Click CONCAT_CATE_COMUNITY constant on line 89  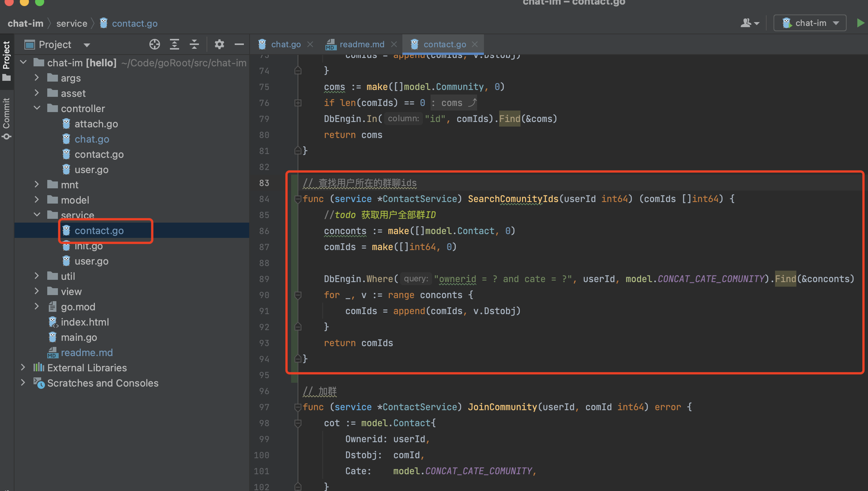click(x=711, y=279)
